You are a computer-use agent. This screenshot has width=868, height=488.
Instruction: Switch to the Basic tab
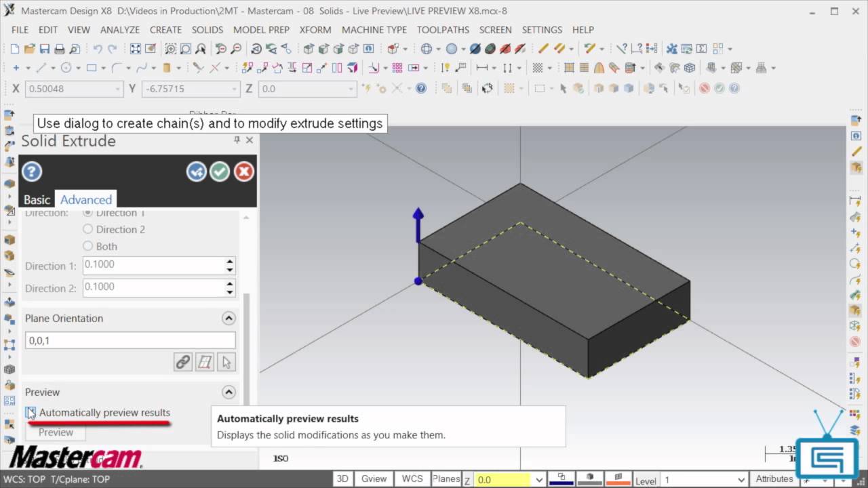[x=37, y=199]
